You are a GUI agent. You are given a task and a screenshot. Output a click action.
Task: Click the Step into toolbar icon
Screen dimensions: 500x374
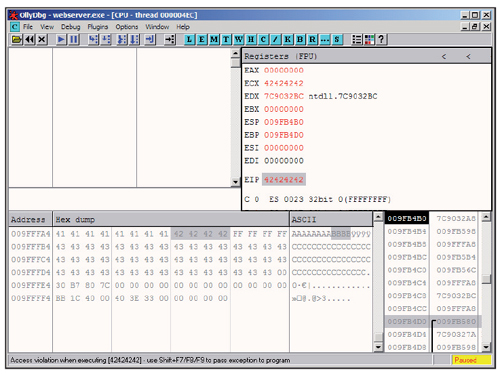click(93, 40)
